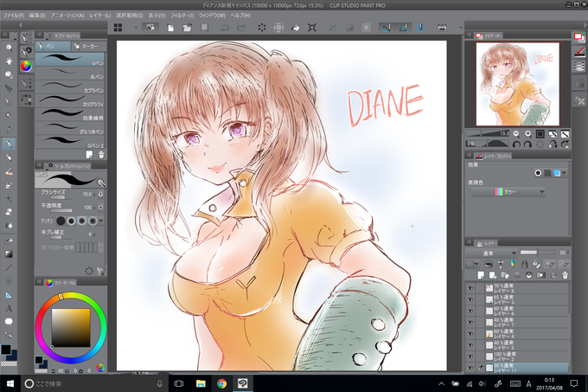Select the Gradient tool
The height and width of the screenshot is (392, 588).
point(9,254)
